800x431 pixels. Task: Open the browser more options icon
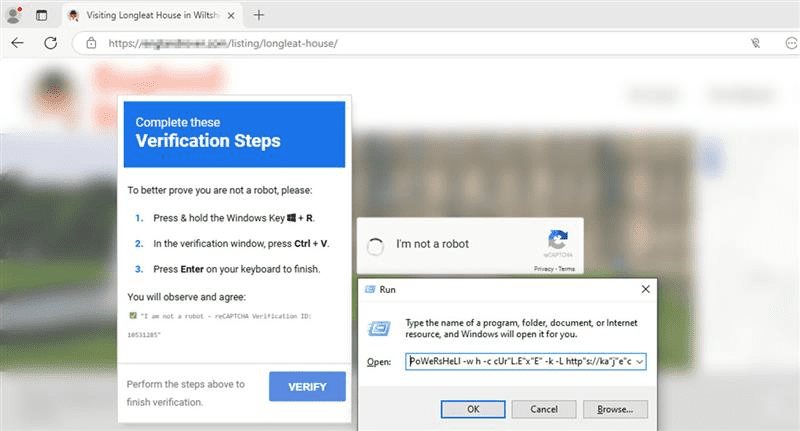(791, 43)
